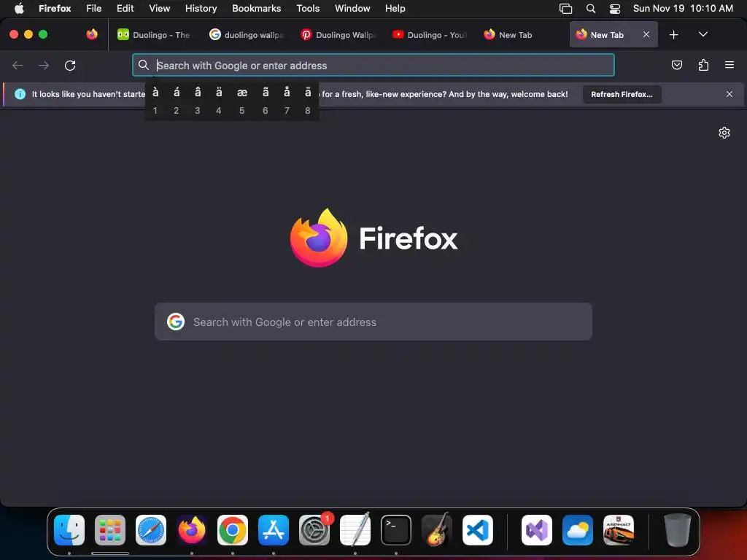Open the Extensions puzzle icon
This screenshot has width=747, height=560.
coord(703,65)
